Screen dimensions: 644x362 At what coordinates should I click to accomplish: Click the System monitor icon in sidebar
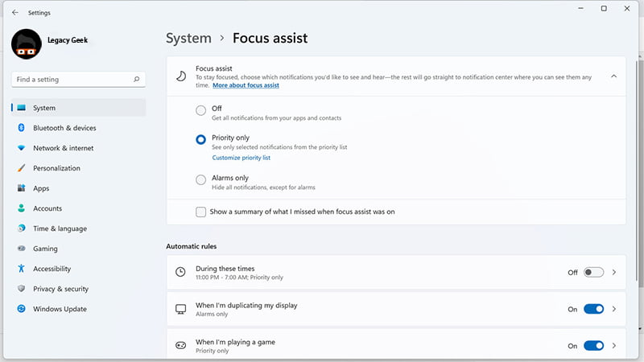tap(22, 108)
